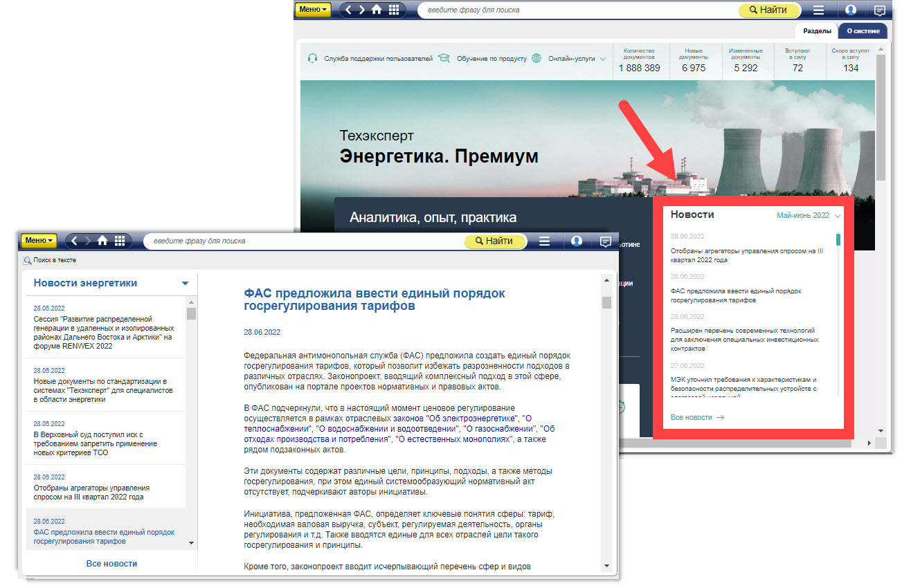Open the Меню dropdown in the news article window
The width and height of the screenshot is (920, 588).
(39, 241)
